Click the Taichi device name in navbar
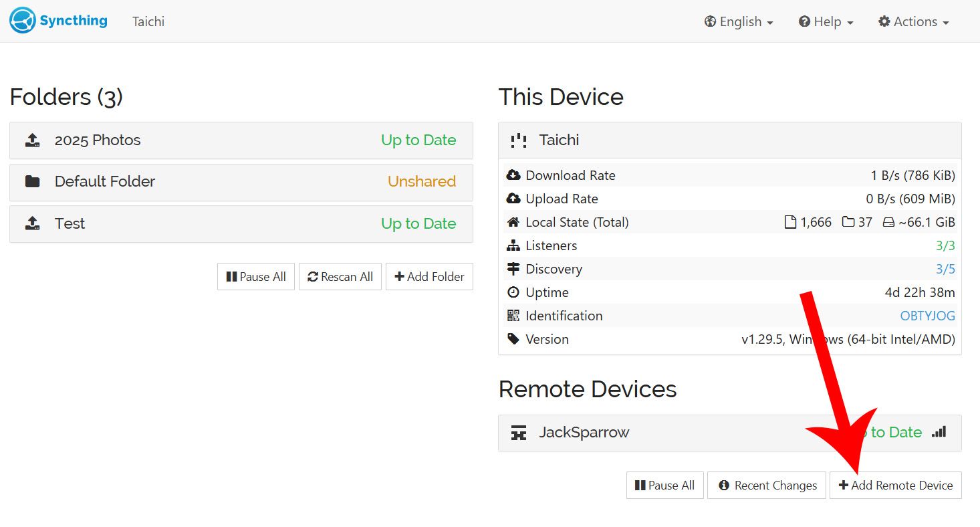Image resolution: width=980 pixels, height=527 pixels. pyautogui.click(x=148, y=21)
